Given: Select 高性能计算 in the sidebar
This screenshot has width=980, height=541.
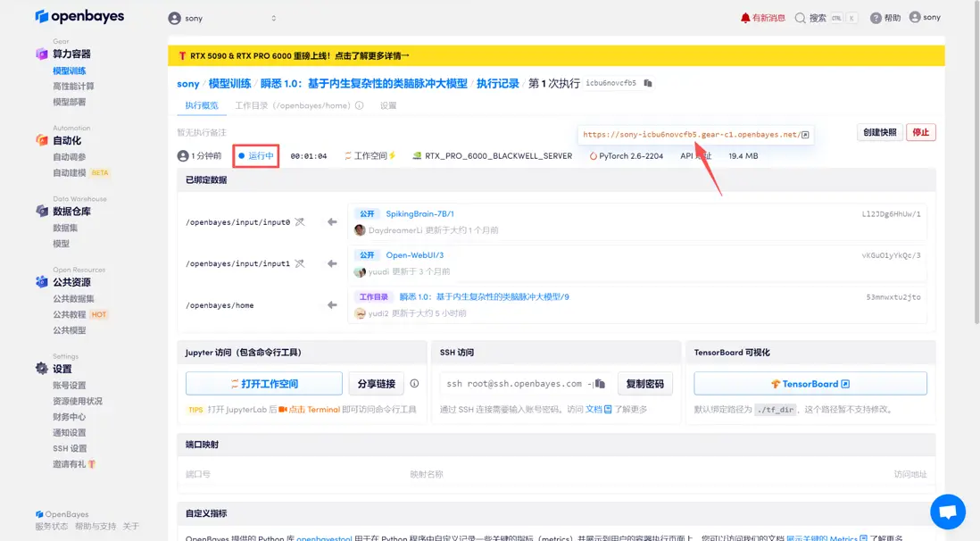Looking at the screenshot, I should 73,87.
